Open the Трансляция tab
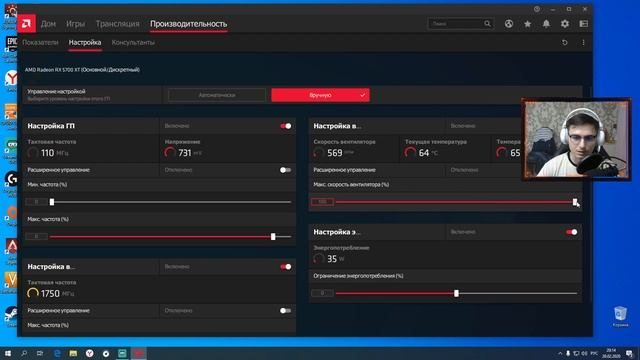 (118, 24)
